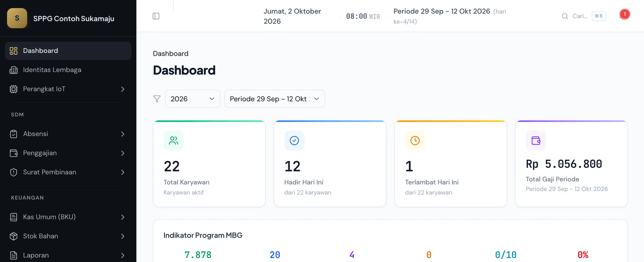This screenshot has height=262, width=644.
Task: Click the search magnifier icon
Action: (x=565, y=16)
